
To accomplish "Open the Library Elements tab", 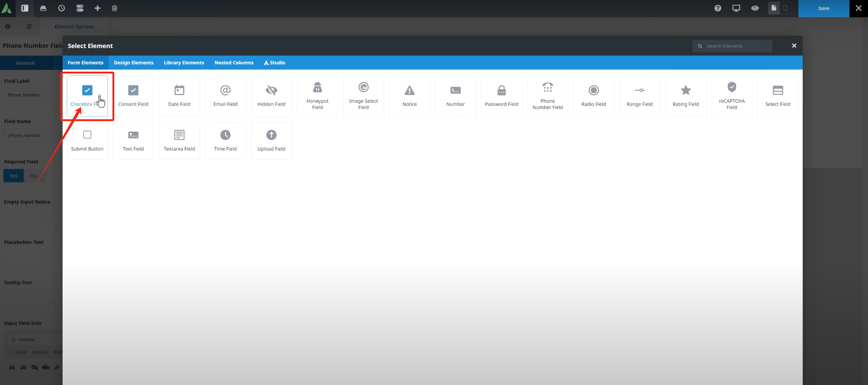I will pos(184,63).
